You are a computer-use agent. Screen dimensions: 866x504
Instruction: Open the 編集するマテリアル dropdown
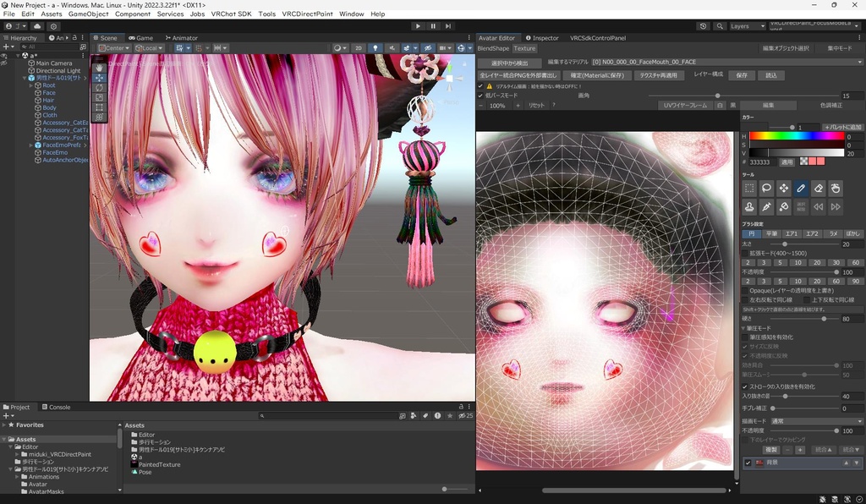tap(726, 62)
